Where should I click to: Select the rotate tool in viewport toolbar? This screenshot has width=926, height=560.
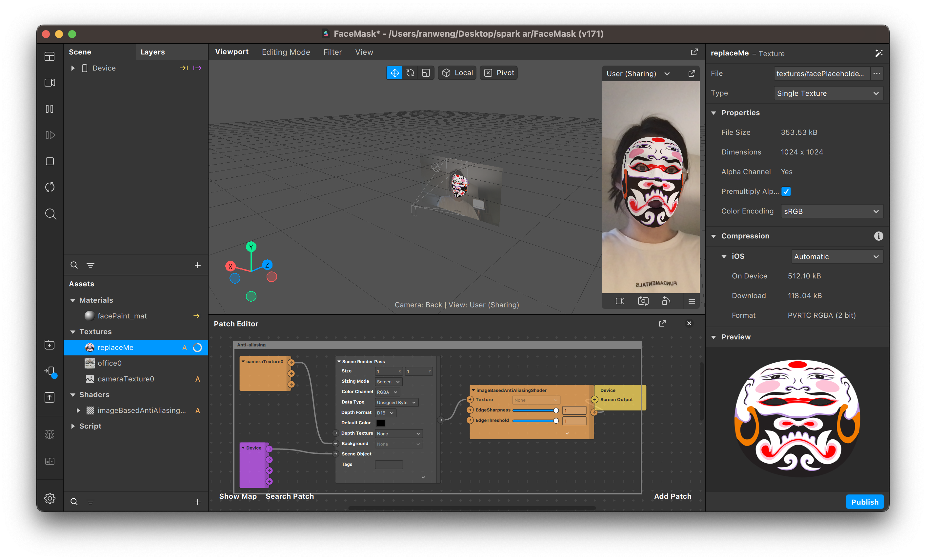click(410, 73)
